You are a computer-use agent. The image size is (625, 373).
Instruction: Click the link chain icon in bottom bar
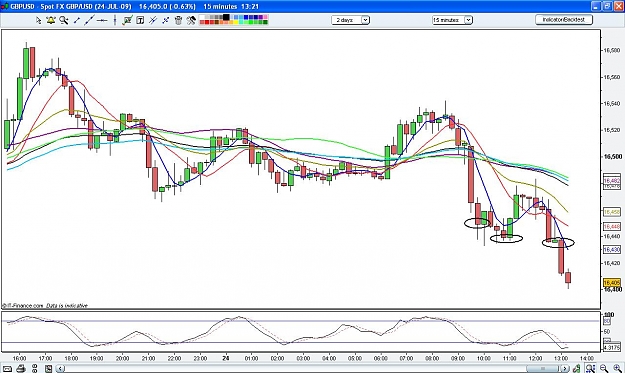tap(35, 369)
